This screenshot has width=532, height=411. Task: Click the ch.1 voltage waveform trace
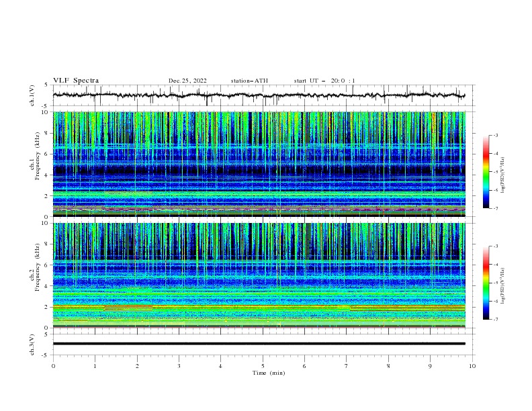tap(259, 95)
